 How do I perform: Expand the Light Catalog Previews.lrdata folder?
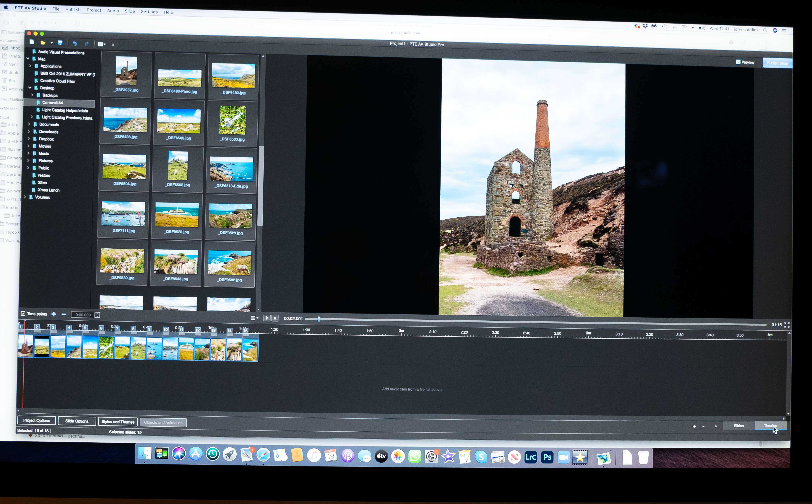click(x=32, y=117)
